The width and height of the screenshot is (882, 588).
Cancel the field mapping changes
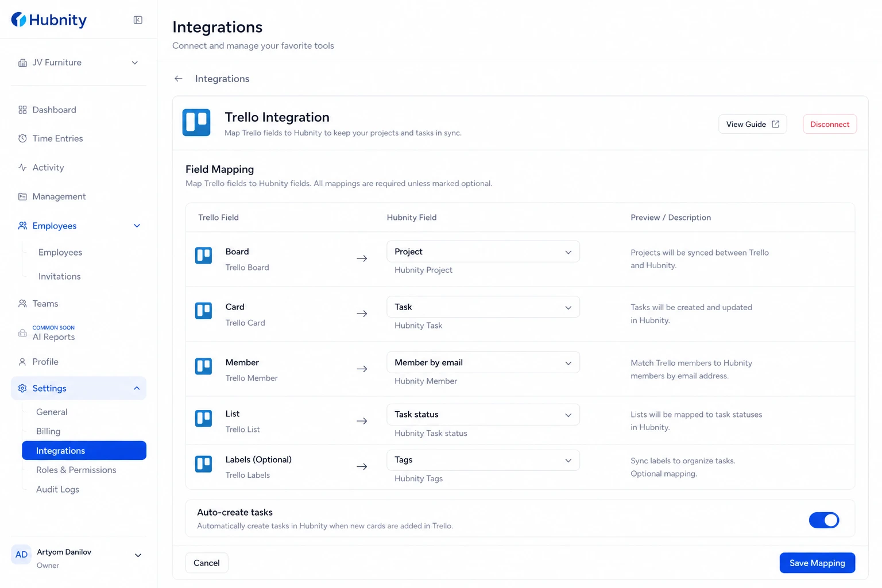coord(207,563)
